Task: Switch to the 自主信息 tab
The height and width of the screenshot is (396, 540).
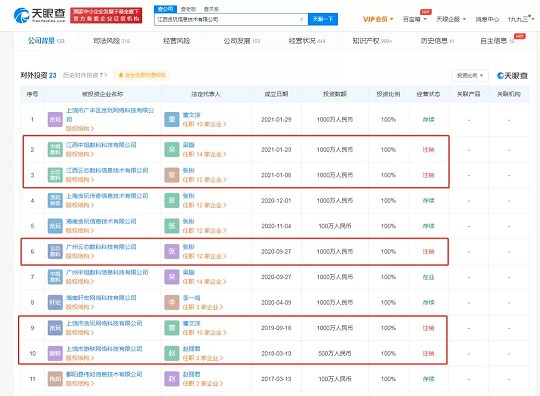Action: click(497, 41)
